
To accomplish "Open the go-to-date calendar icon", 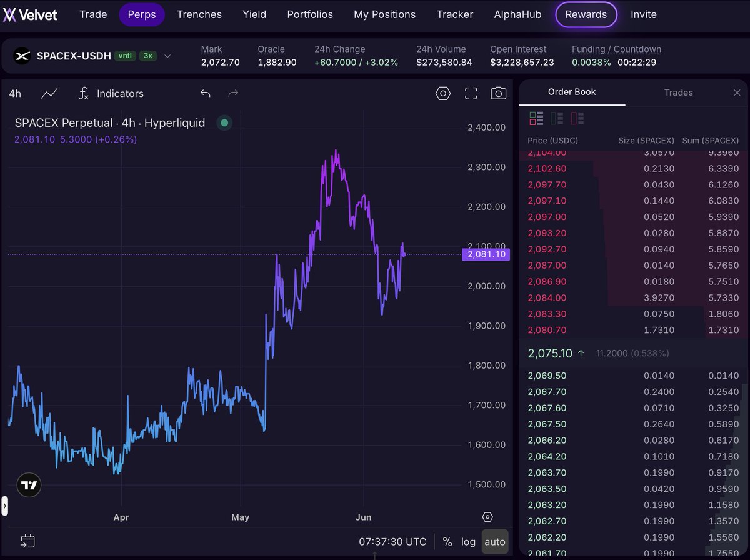I will [27, 541].
